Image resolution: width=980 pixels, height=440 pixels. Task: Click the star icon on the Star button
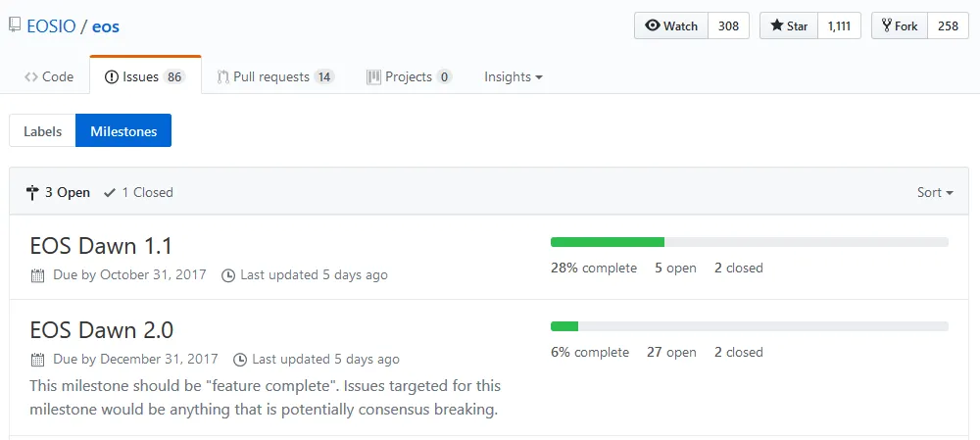point(777,25)
